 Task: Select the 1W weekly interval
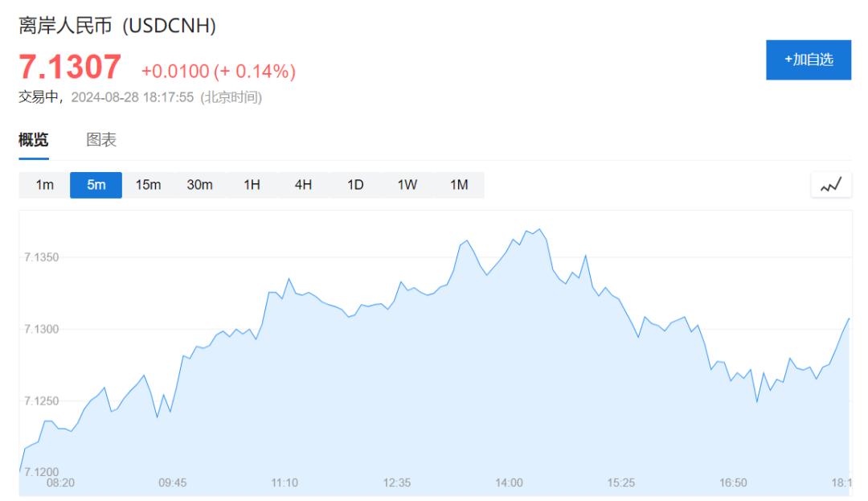click(x=407, y=185)
